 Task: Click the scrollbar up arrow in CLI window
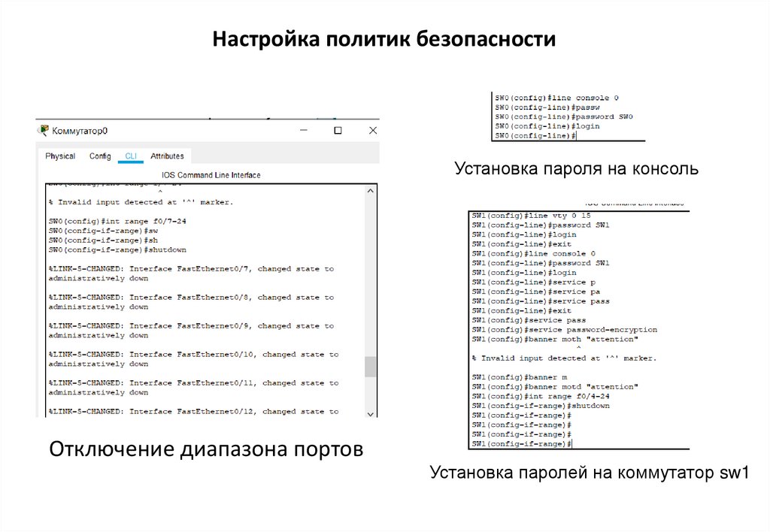pos(371,190)
